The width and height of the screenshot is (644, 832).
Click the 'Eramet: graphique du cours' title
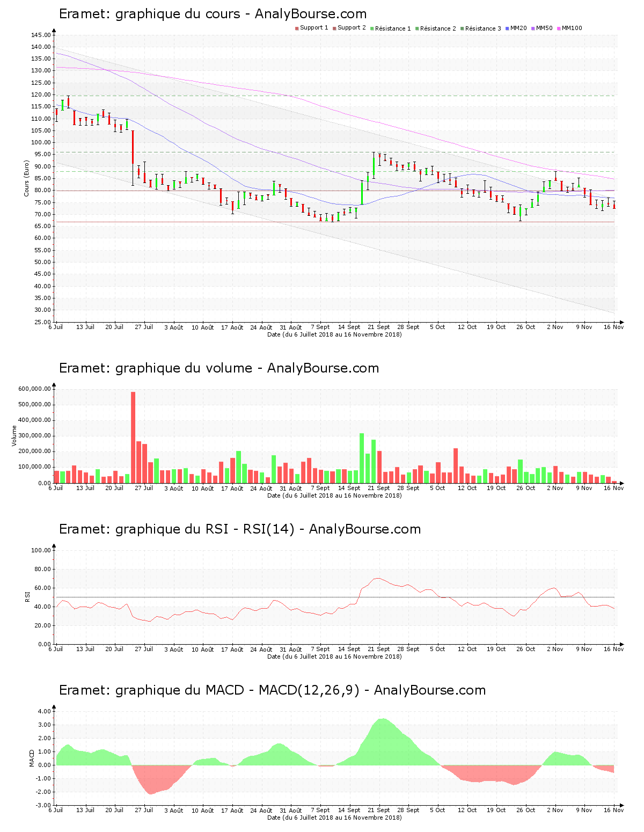coord(150,14)
